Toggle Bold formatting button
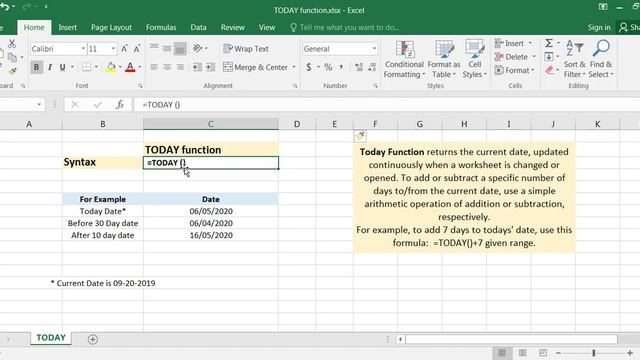The width and height of the screenshot is (640, 360). [36, 67]
